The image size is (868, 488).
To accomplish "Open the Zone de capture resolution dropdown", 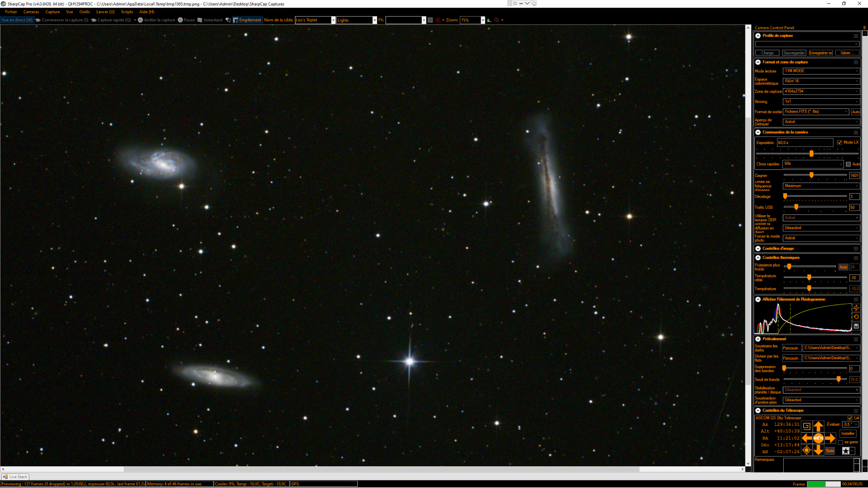I will tap(821, 91).
